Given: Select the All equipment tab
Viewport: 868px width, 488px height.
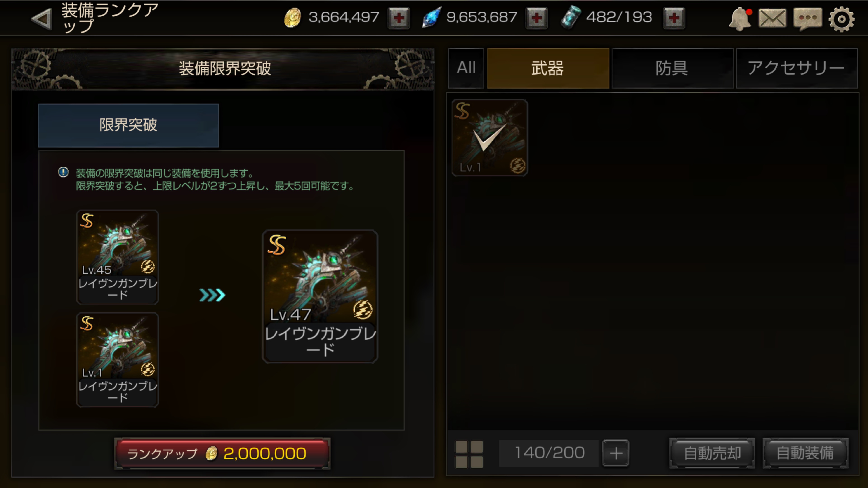Looking at the screenshot, I should click(466, 68).
